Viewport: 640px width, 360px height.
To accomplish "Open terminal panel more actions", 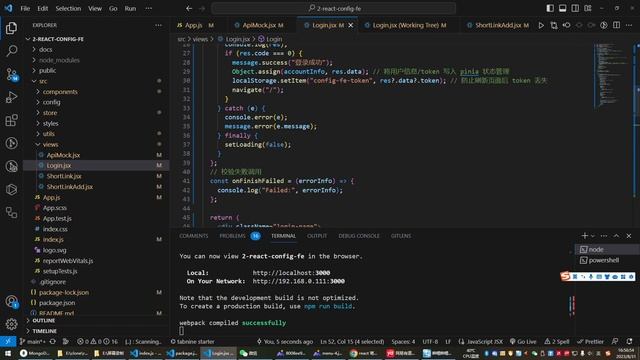I will click(604, 236).
